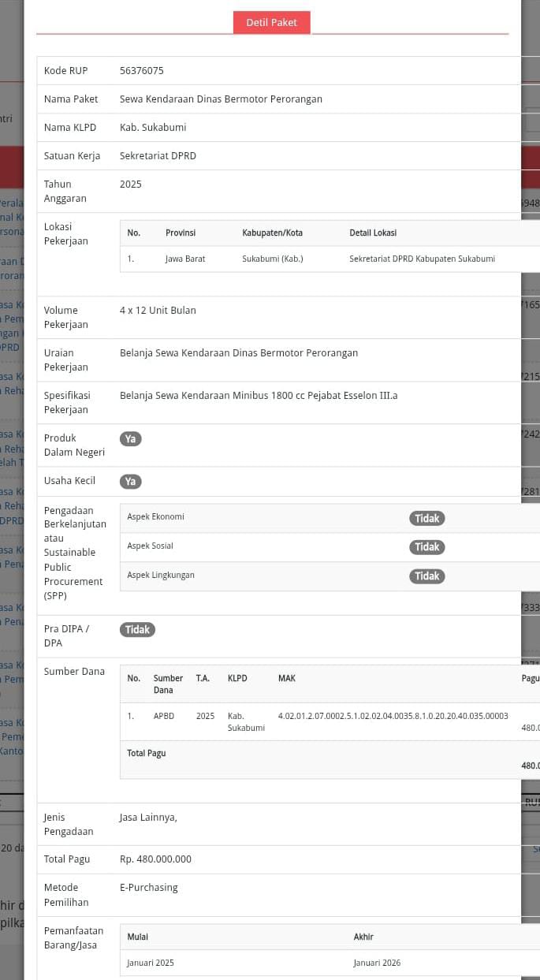This screenshot has height=980, width=540.
Task: Click the Tidak badge for Aspek Sosial
Action: coord(427,546)
